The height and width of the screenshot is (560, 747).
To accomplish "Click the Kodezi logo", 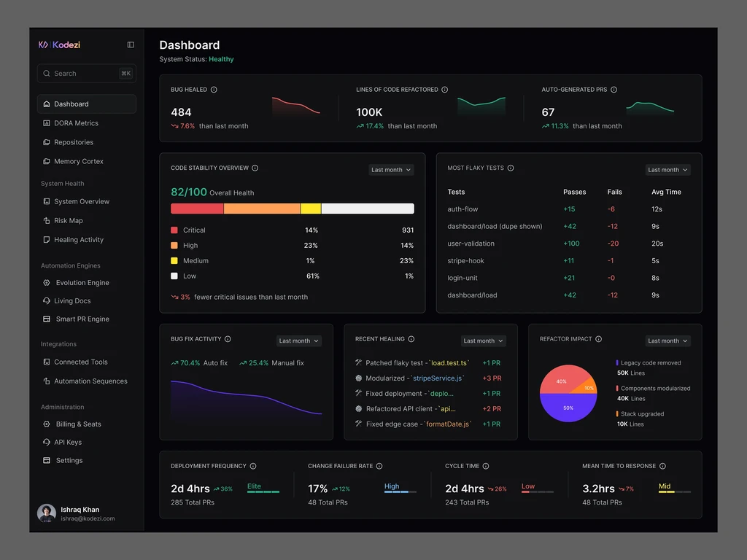I will pos(60,44).
